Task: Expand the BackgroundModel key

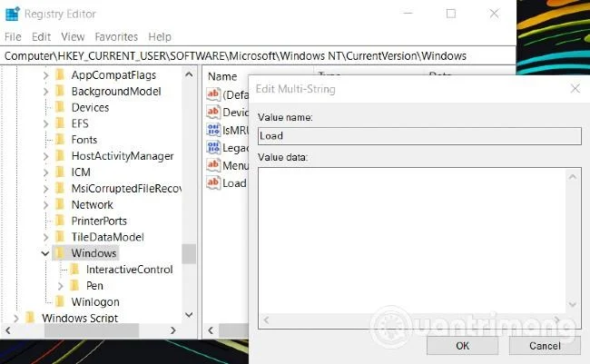Action: 45,92
